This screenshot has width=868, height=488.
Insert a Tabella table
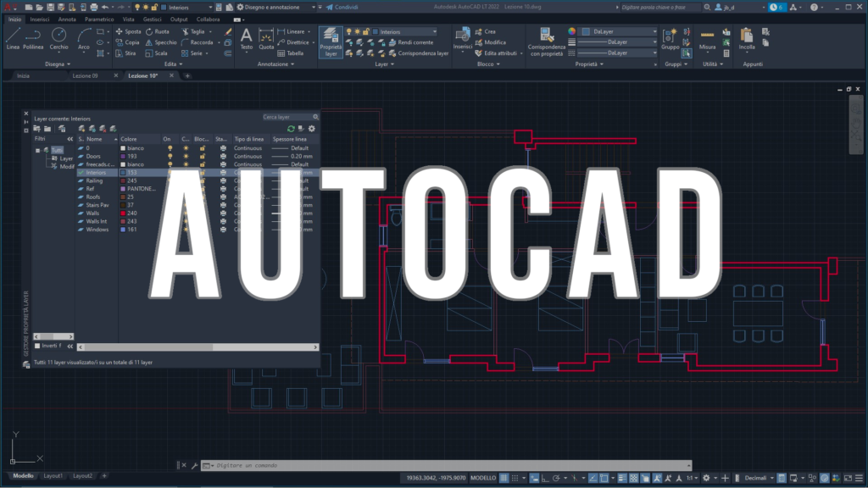point(290,53)
